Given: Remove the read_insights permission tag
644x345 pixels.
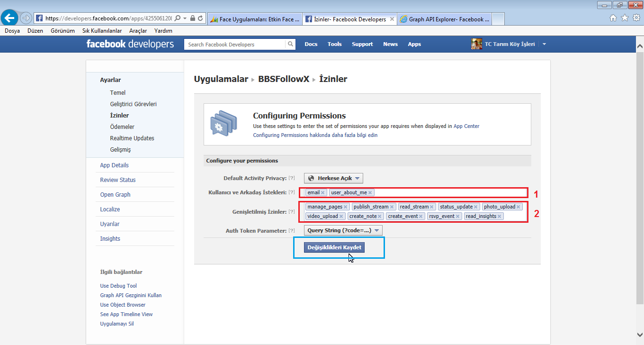Looking at the screenshot, I should 500,216.
